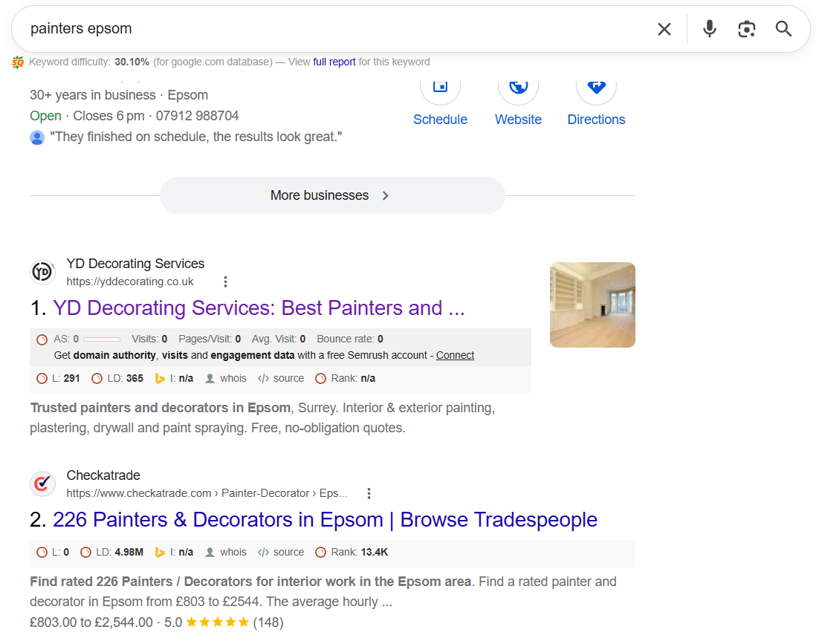
Task: Open whois for Checkatrade result
Action: click(x=226, y=553)
